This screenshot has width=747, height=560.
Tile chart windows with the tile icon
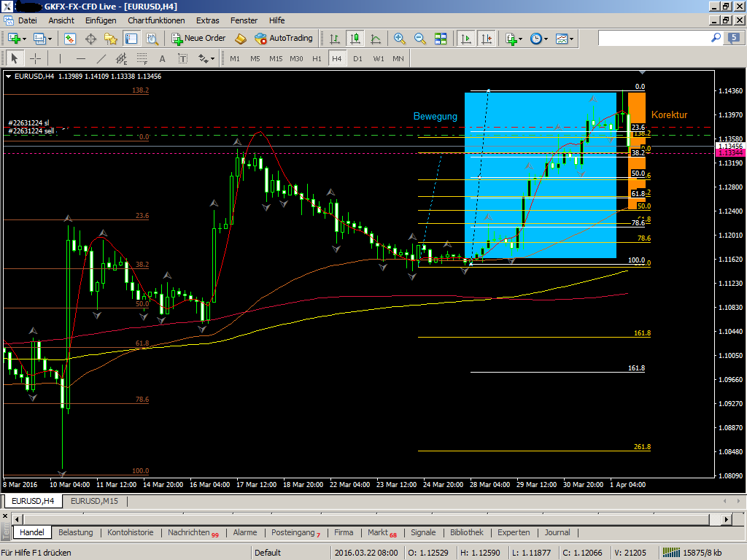[x=441, y=39]
